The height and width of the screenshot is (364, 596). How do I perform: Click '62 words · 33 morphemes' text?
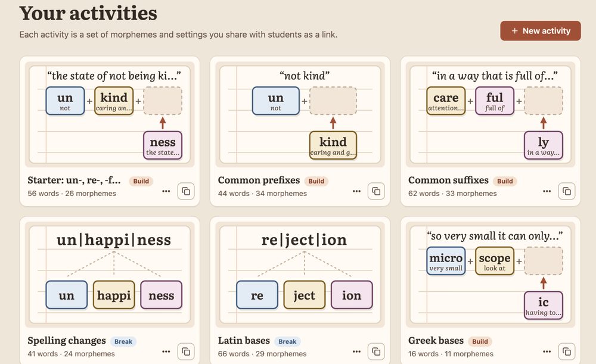coord(452,194)
